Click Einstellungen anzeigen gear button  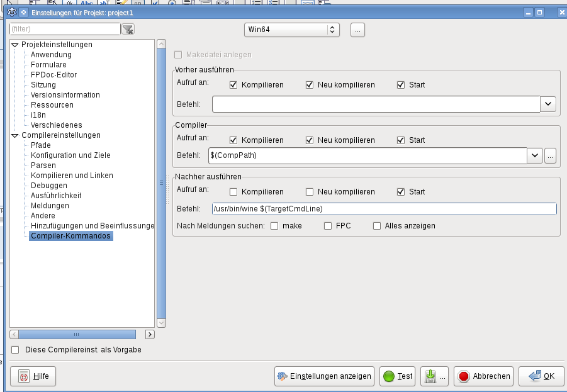pos(324,376)
